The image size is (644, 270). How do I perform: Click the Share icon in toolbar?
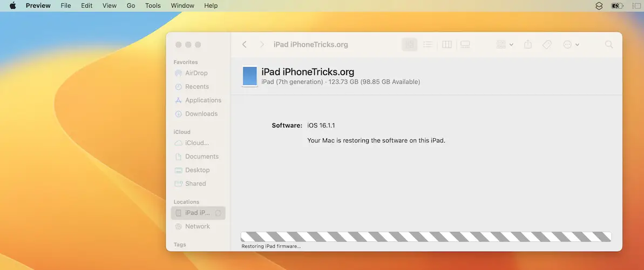coord(528,45)
